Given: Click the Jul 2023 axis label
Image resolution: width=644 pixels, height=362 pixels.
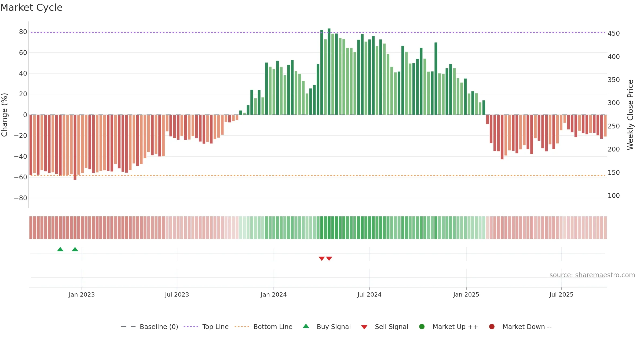Looking at the screenshot, I should pyautogui.click(x=177, y=294).
